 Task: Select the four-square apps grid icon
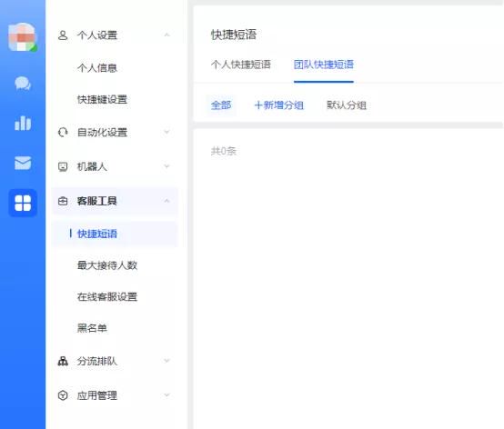coord(23,203)
